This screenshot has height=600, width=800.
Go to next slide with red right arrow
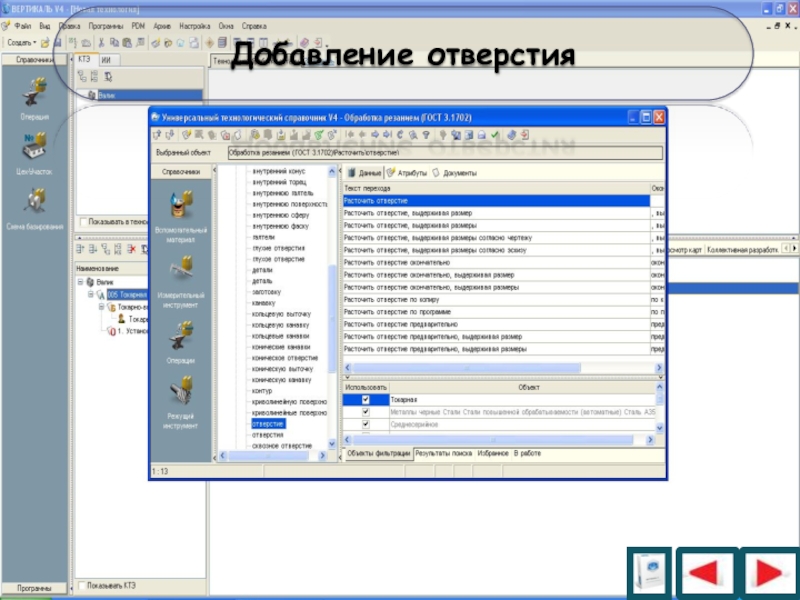tap(769, 572)
